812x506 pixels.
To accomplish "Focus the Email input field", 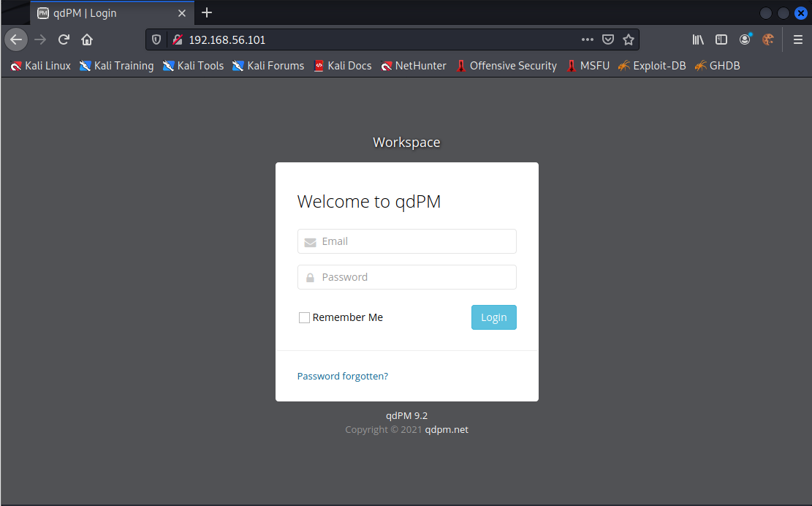I will pos(407,241).
